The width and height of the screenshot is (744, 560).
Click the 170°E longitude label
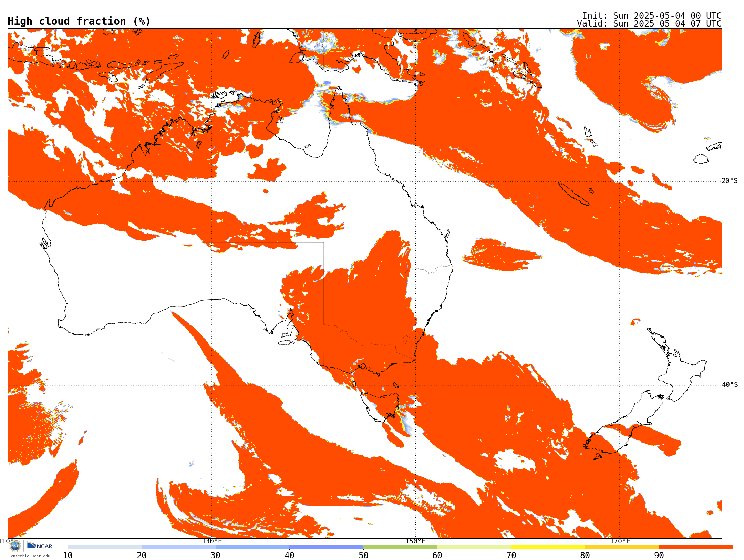coord(620,541)
